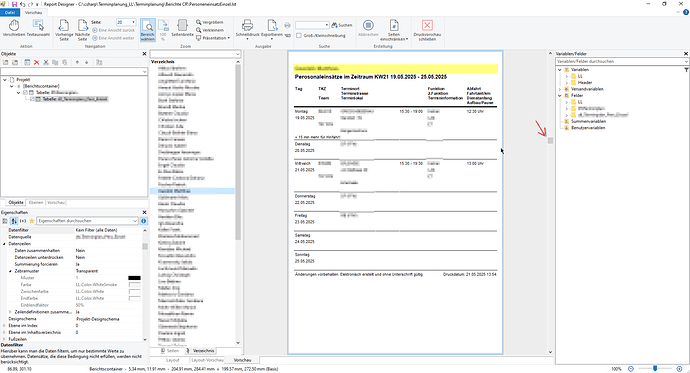The image size is (690, 373).
Task: Open the Exportieren button
Action: [272, 29]
